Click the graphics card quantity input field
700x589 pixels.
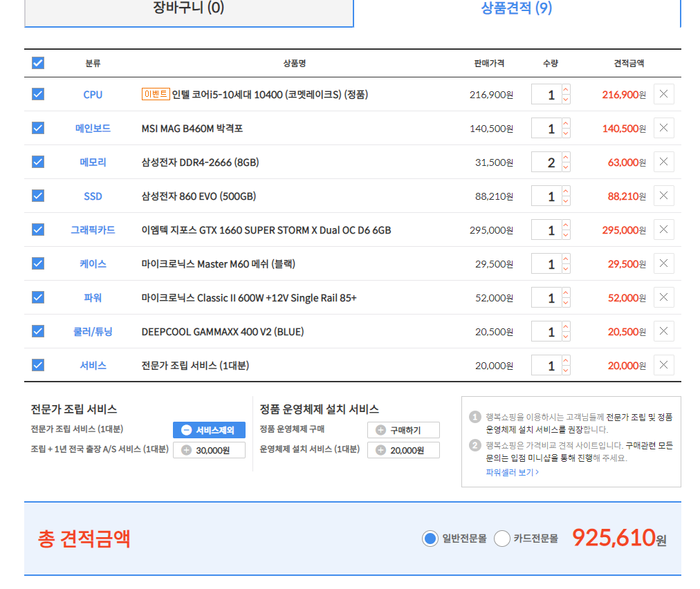point(546,230)
